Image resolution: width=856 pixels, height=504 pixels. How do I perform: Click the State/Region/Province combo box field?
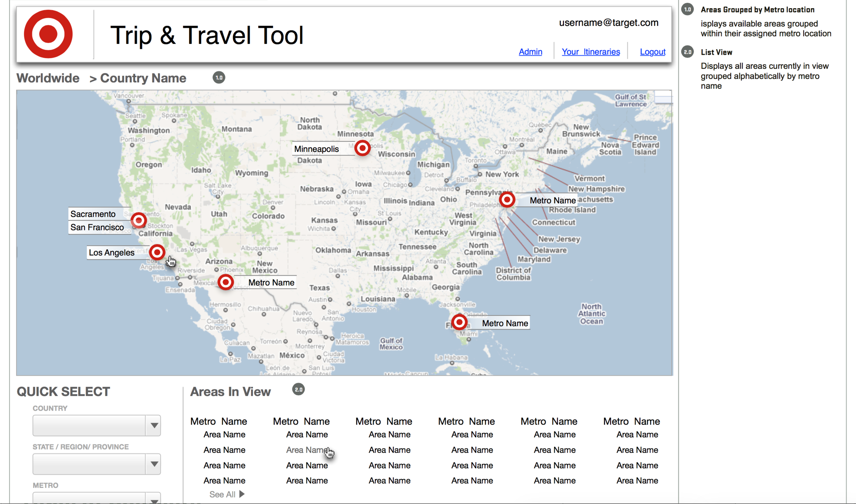point(97,464)
